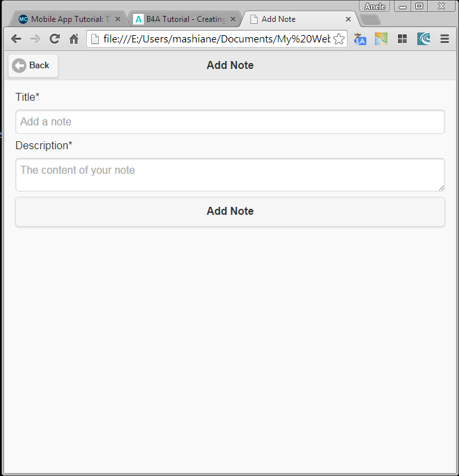Click the address bar URL
The image size is (459, 476).
pyautogui.click(x=216, y=39)
